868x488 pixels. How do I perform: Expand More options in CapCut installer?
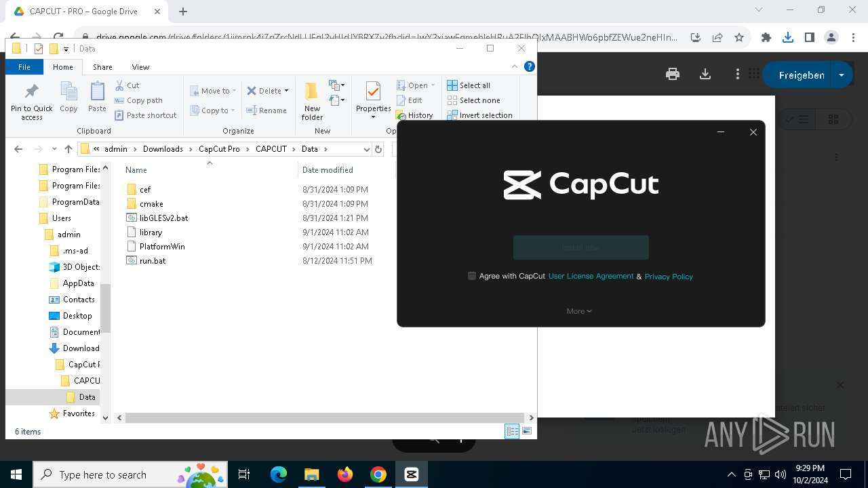[579, 311]
